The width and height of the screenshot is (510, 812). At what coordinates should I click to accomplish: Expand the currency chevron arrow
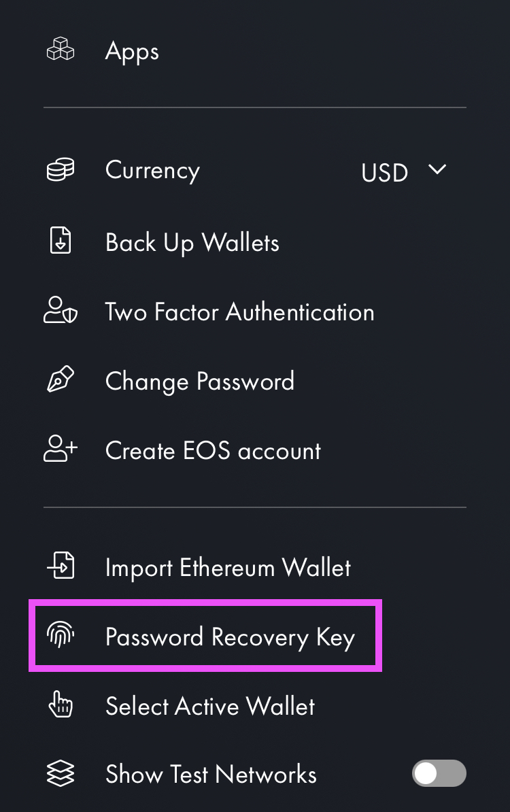pyautogui.click(x=437, y=169)
